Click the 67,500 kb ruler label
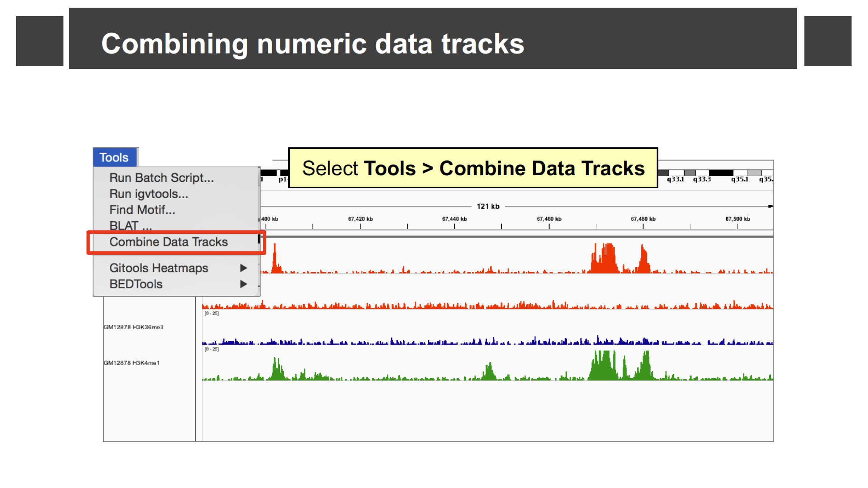868x488 pixels. 737,219
